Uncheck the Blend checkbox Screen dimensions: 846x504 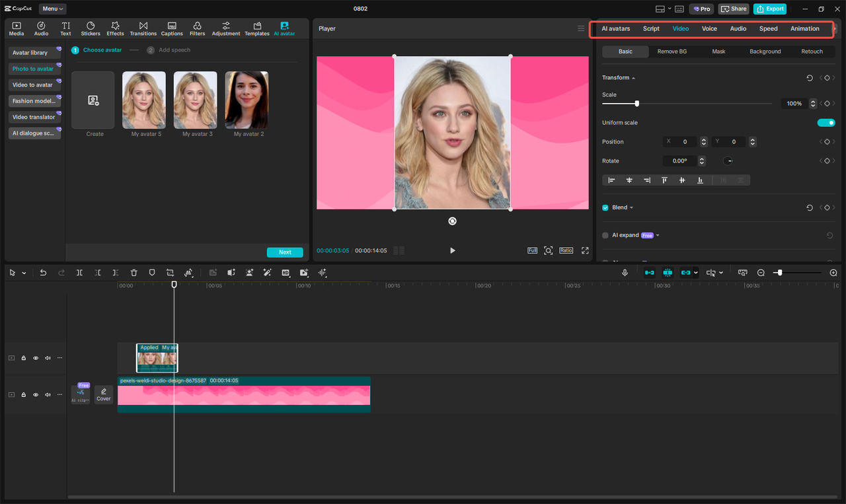click(605, 207)
